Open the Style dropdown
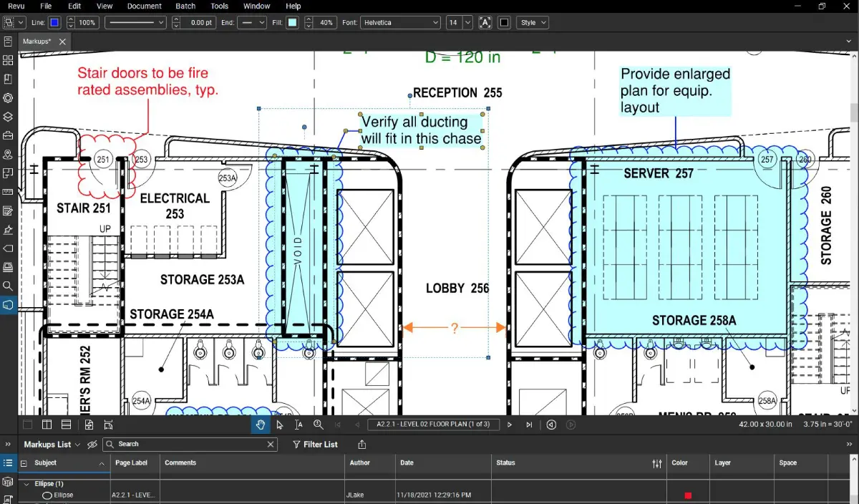Viewport: 859px width, 504px height. [533, 23]
